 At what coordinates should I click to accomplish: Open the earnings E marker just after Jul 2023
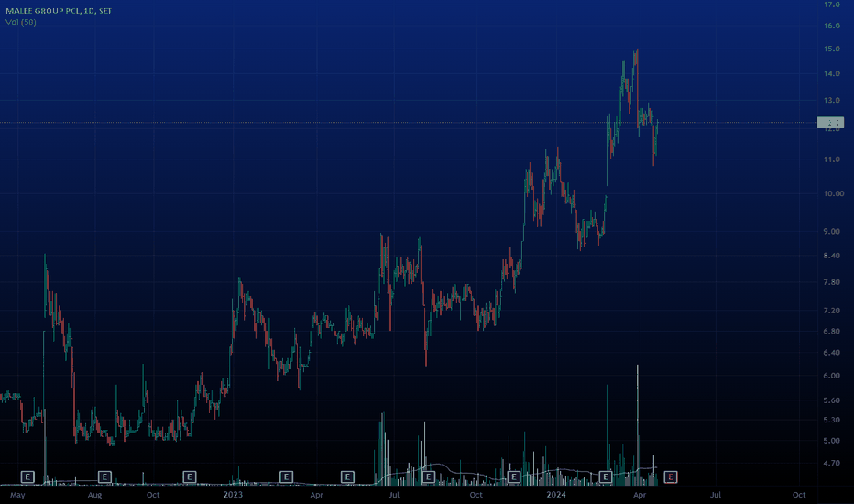[428, 477]
